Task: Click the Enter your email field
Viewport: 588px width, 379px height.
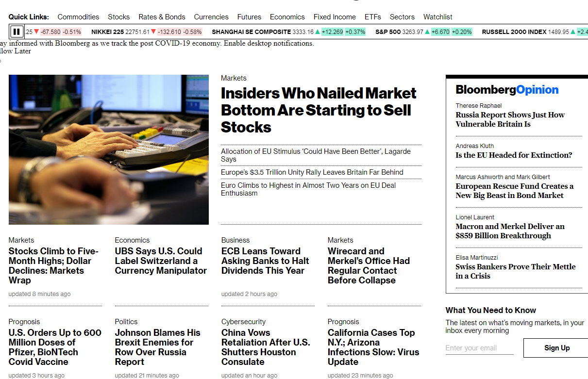Action: (x=479, y=348)
